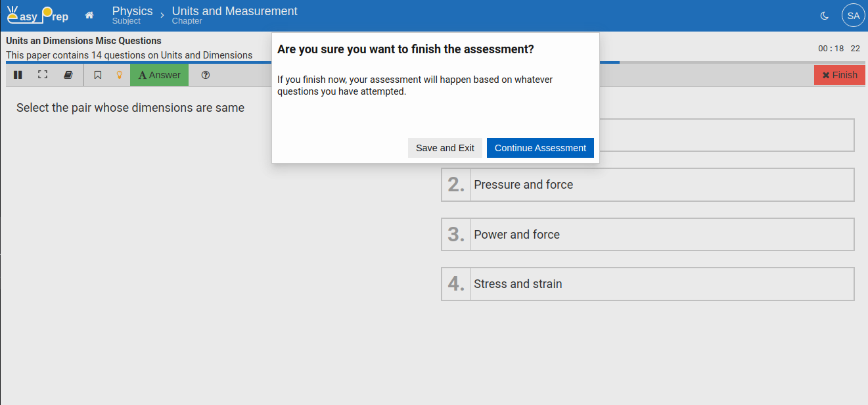Select answer option Stress and strain
This screenshot has height=405, width=868.
tap(647, 283)
